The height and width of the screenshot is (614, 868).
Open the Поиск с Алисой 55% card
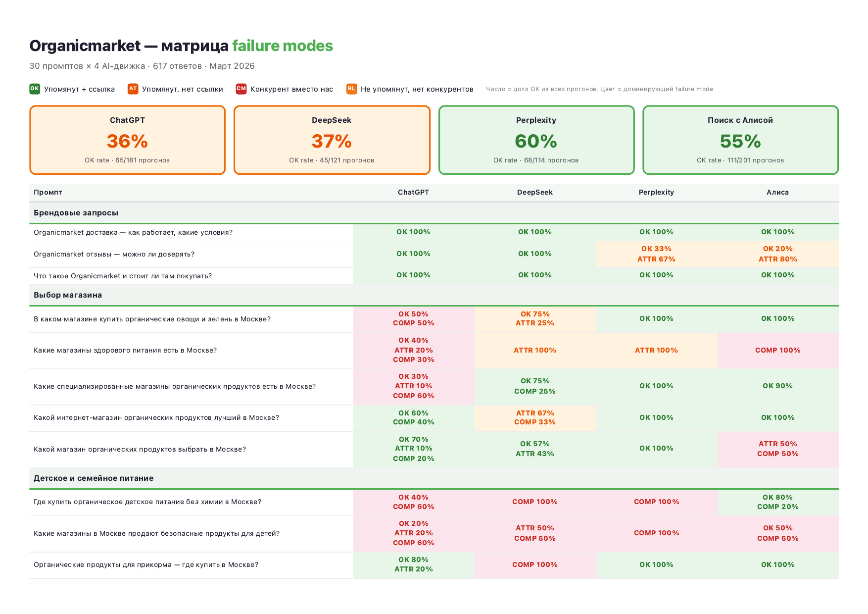click(740, 140)
